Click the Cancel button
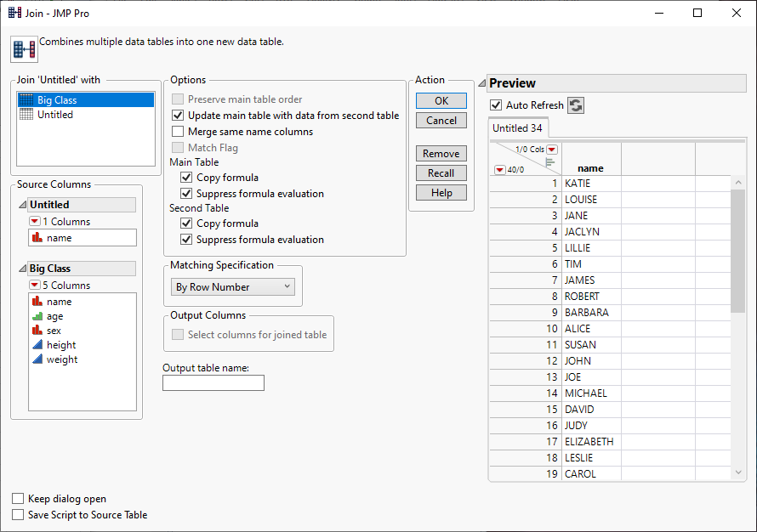This screenshot has height=532, width=757. pyautogui.click(x=441, y=121)
